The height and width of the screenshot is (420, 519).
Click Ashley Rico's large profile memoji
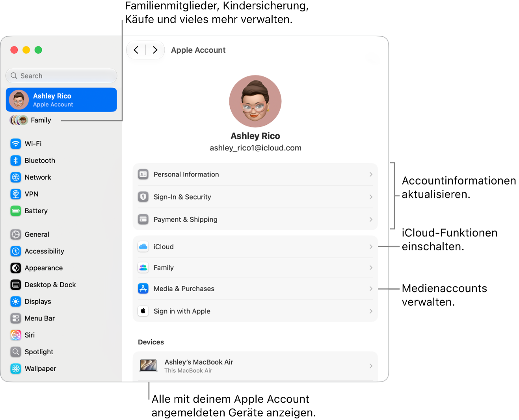tap(255, 101)
